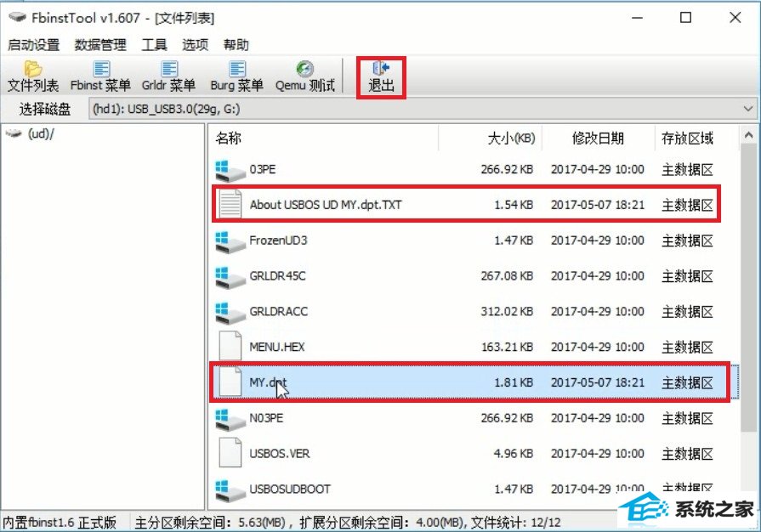Select the MENU.HEX file icon

230,347
